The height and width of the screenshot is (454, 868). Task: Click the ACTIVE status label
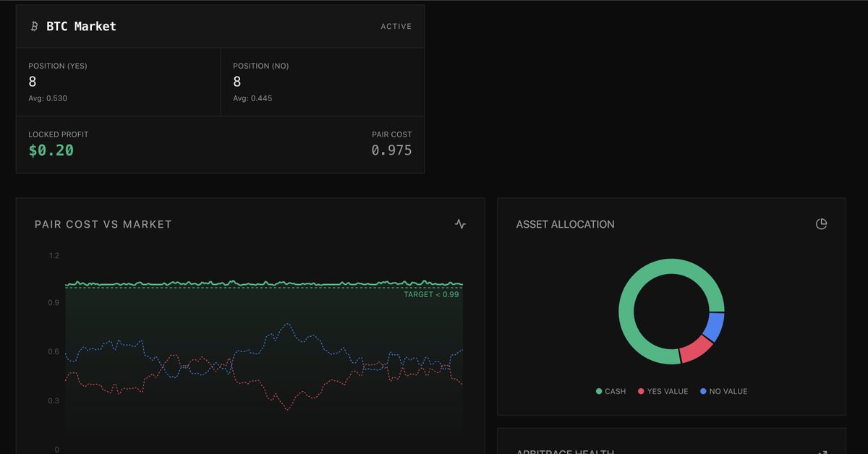pos(396,27)
